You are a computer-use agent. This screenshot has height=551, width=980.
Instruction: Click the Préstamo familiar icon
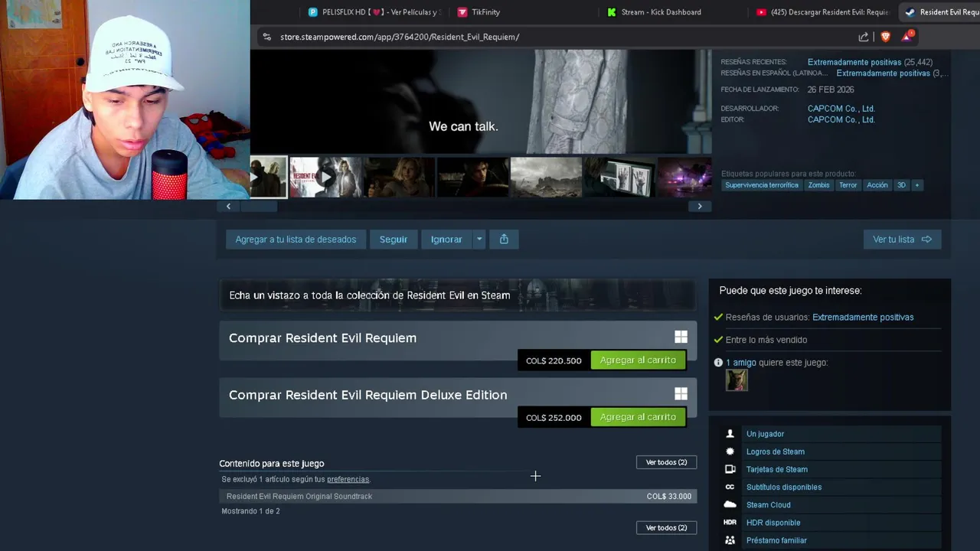coord(730,540)
